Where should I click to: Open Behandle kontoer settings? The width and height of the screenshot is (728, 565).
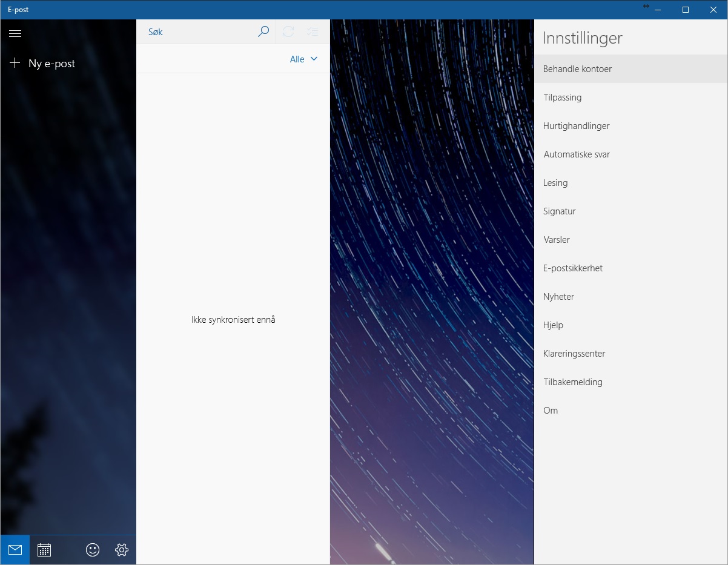(630, 69)
